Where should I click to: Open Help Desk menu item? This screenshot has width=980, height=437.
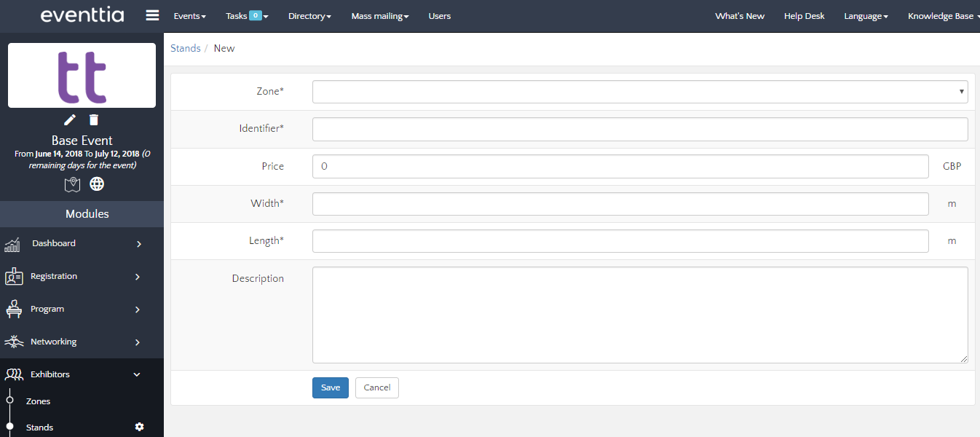coord(805,16)
